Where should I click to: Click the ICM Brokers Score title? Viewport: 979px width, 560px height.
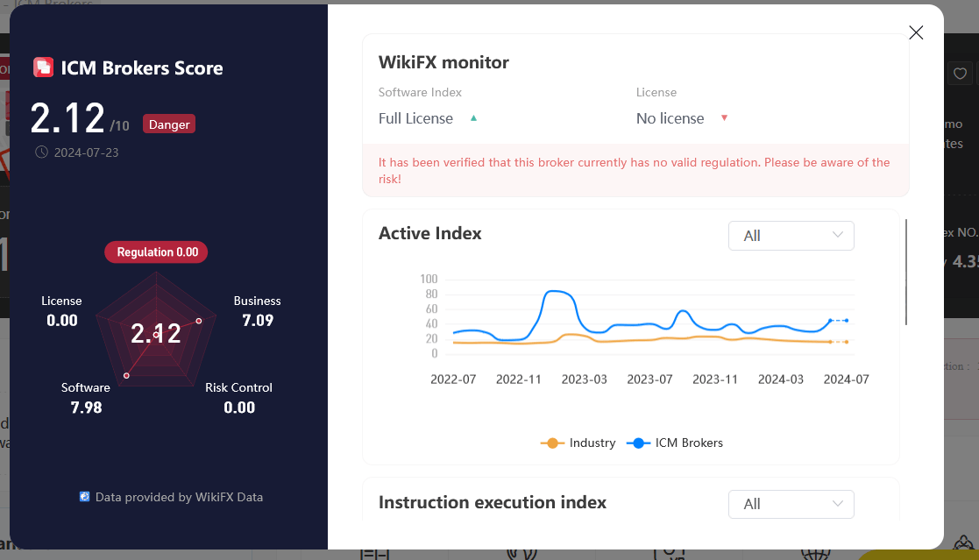(142, 68)
